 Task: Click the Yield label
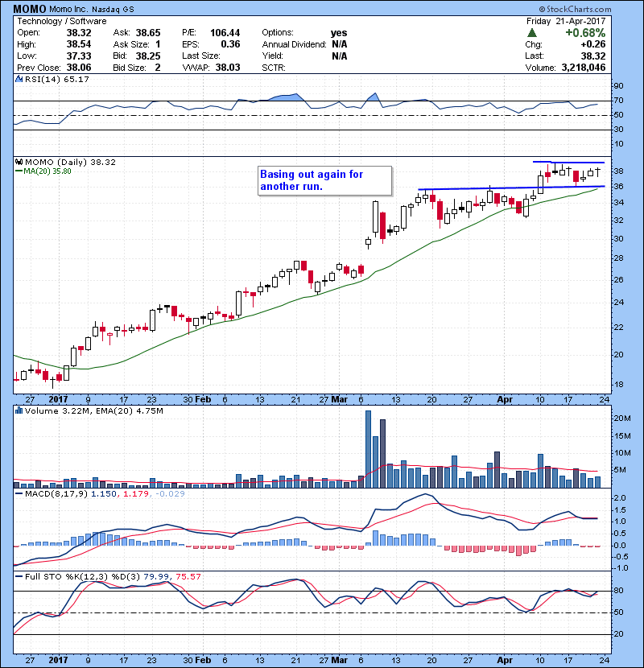272,56
